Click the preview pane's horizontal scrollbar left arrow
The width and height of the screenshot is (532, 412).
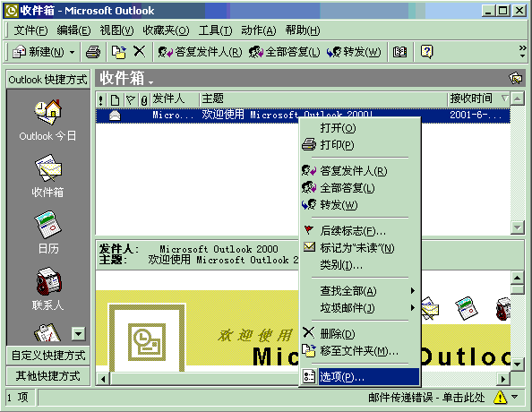point(103,379)
